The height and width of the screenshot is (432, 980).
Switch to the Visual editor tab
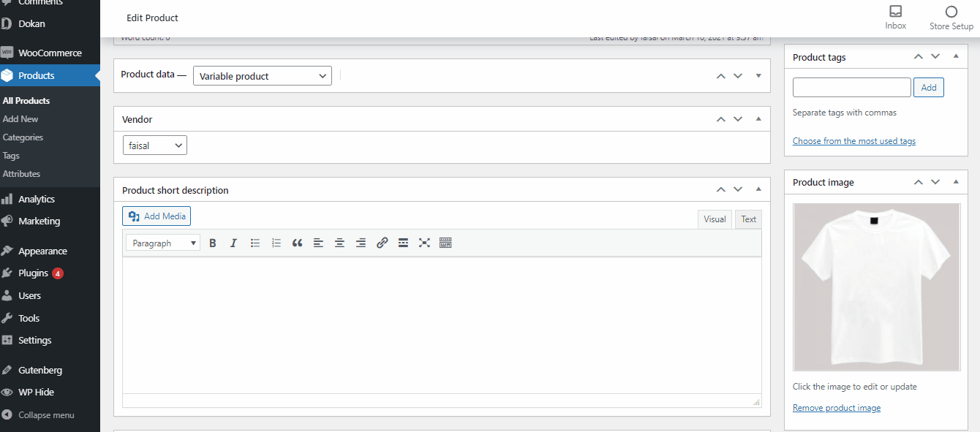click(x=715, y=219)
